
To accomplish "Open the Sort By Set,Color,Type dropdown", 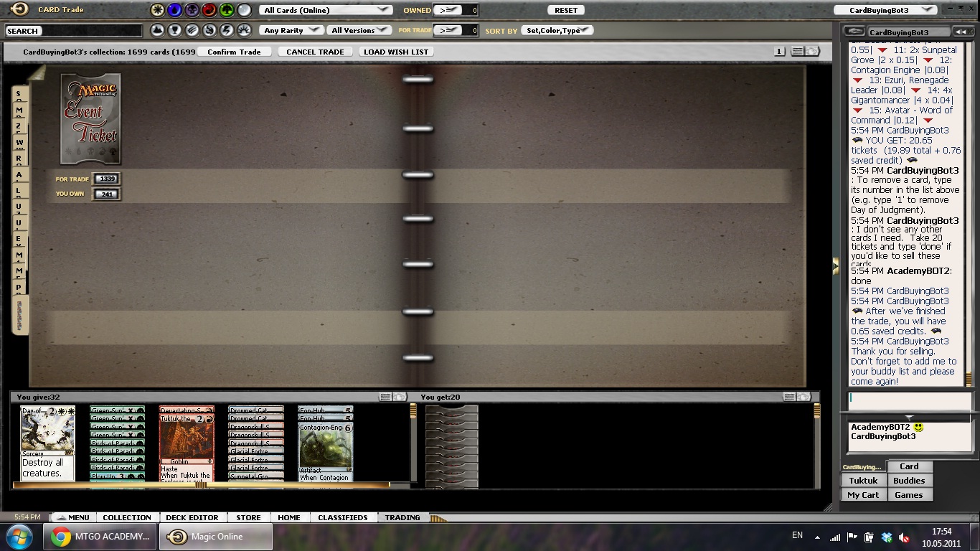I will point(557,31).
